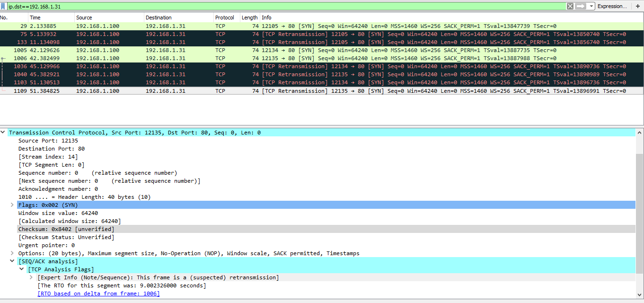Collapse the [TCP Analysis Flags] node
This screenshot has width=644, height=303.
(x=22, y=269)
